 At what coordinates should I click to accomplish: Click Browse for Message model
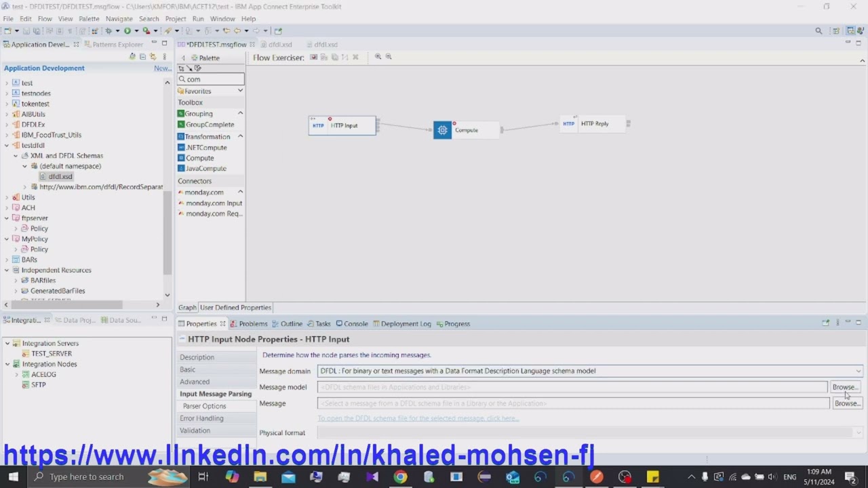pos(844,387)
